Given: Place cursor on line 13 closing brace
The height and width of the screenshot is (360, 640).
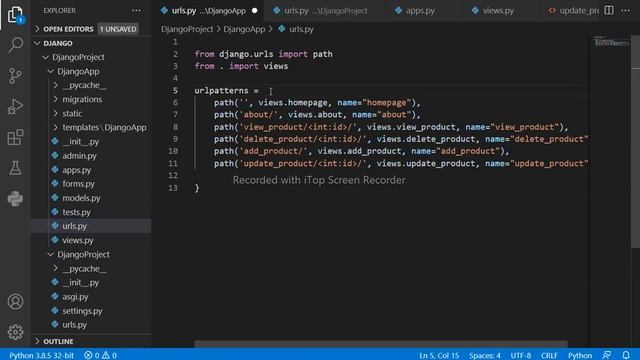Looking at the screenshot, I should (197, 188).
